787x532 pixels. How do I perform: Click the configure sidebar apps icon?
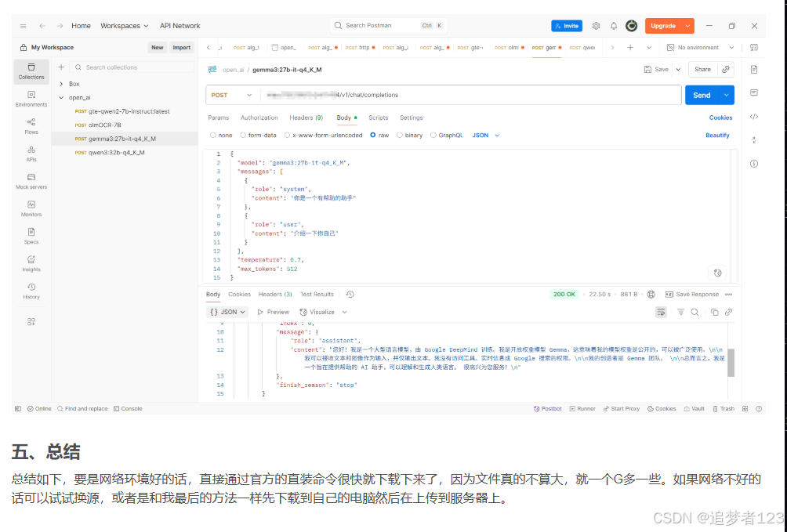[31, 322]
